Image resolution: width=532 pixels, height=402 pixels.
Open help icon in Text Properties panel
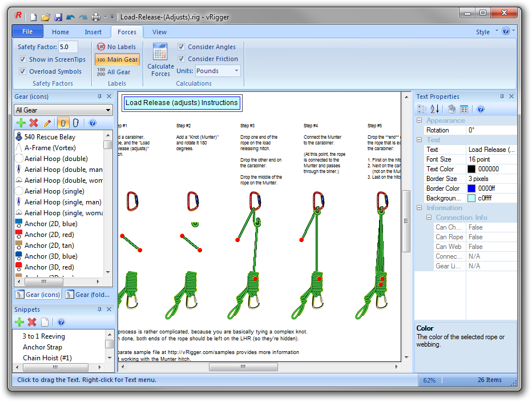pyautogui.click(x=481, y=109)
